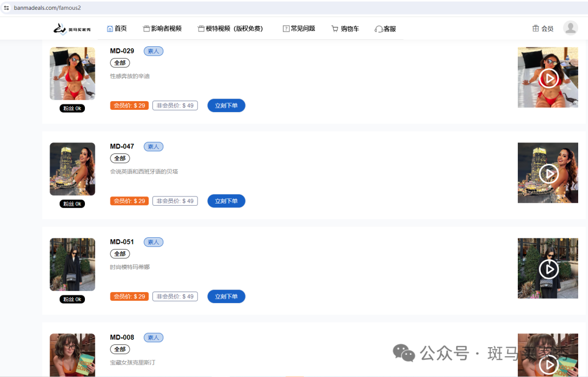
Task: Open the MD-047 product title
Action: [121, 146]
